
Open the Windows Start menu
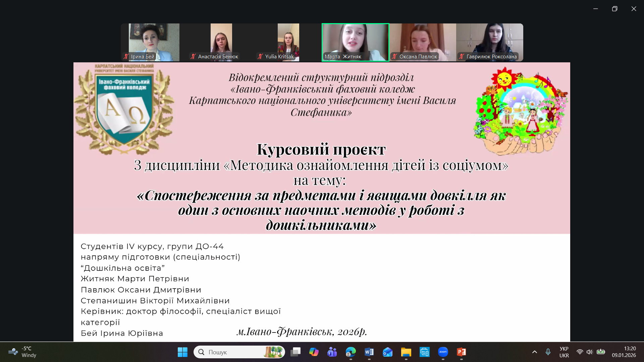coord(182,352)
